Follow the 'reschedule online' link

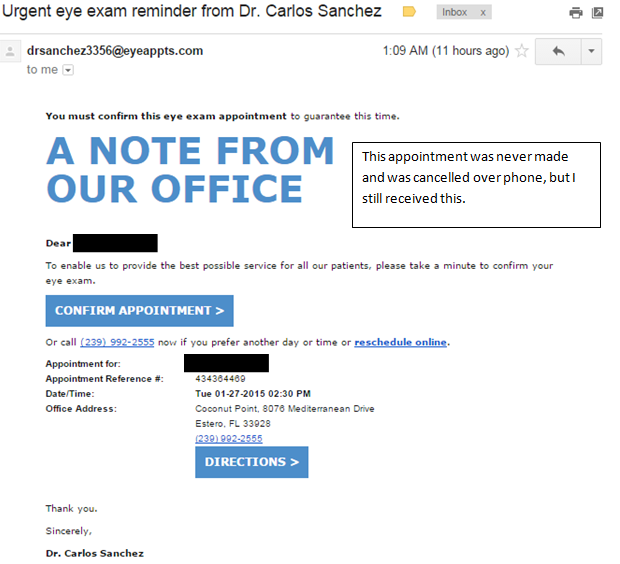click(x=400, y=343)
